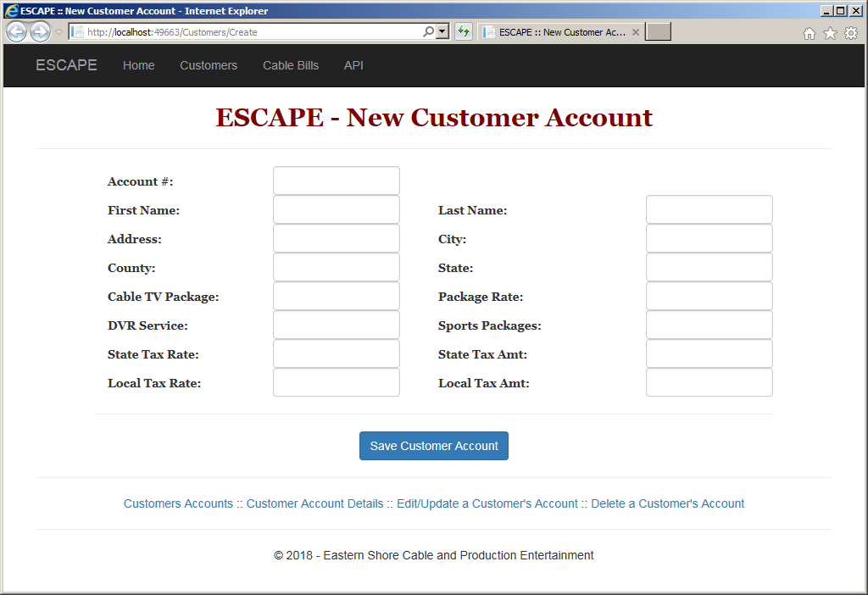Click the City input field
Image resolution: width=868 pixels, height=595 pixels.
tap(709, 238)
